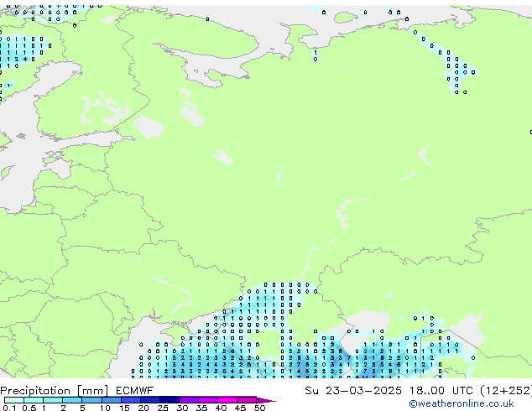
Task: Click the '40' legend scale label
Action: (221, 408)
